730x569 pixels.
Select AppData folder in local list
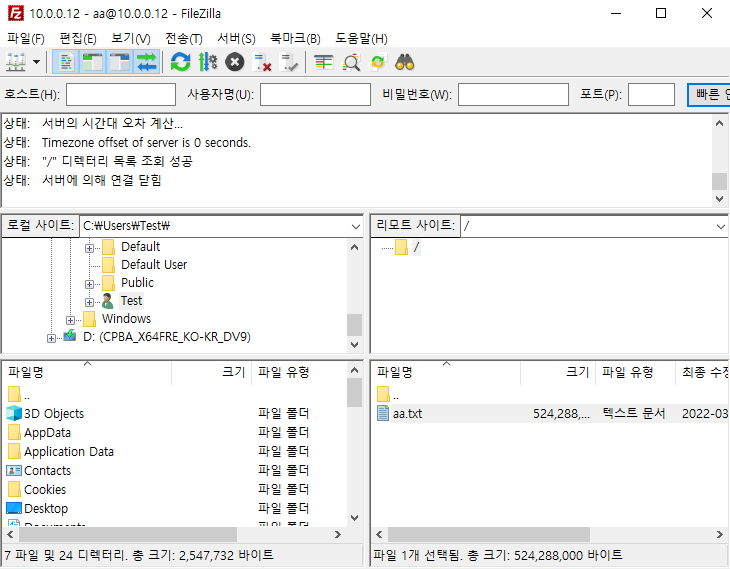(x=47, y=433)
